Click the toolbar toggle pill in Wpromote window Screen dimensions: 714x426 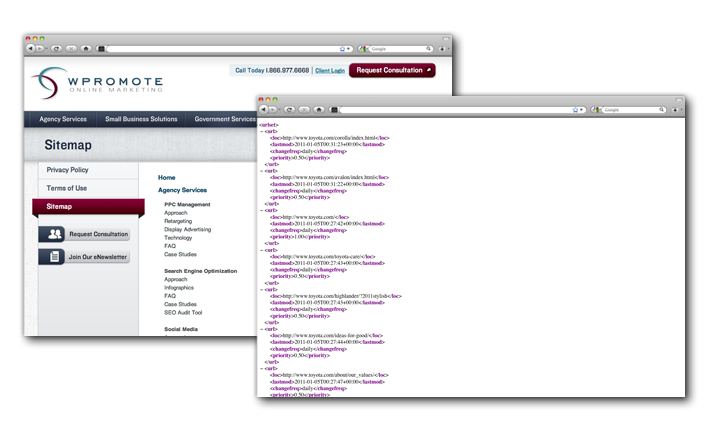coord(446,38)
